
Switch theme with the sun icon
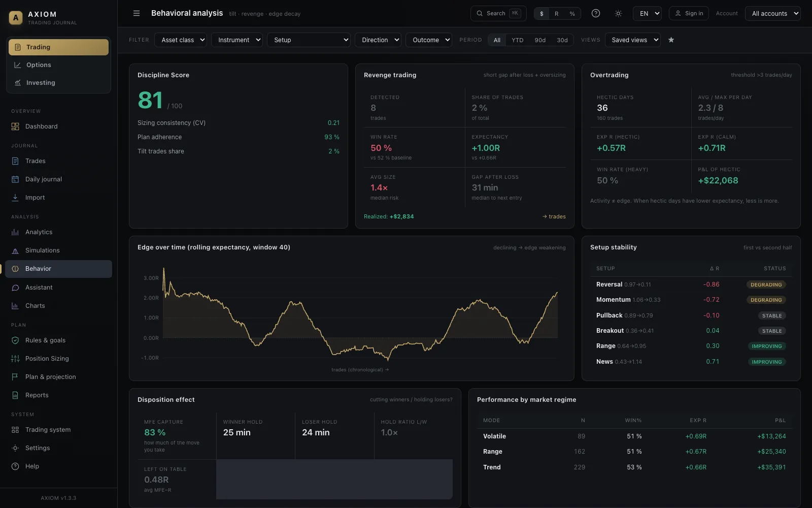[618, 13]
